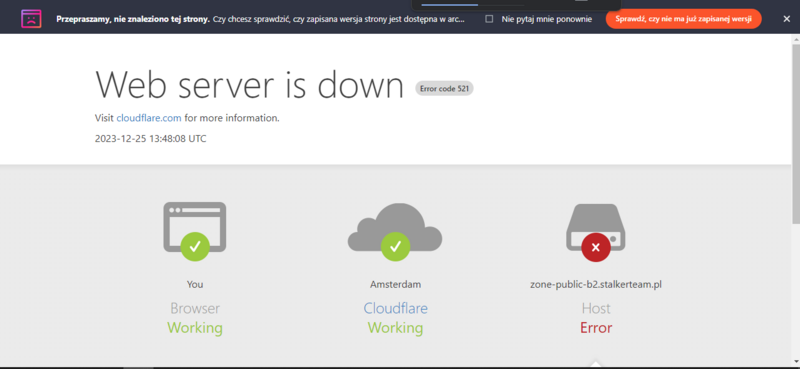The height and width of the screenshot is (369, 800).
Task: Click the 'Working' status under Browser
Action: (195, 328)
